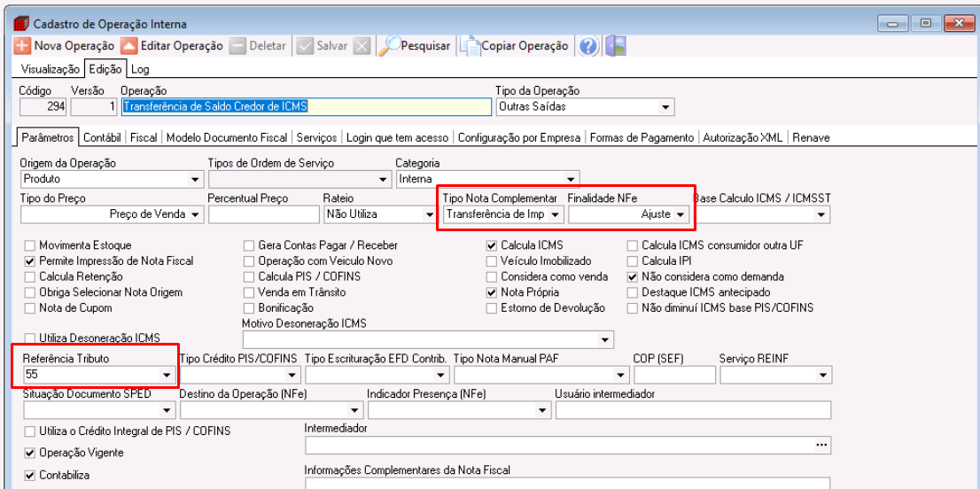Open Tipo da Operação dropdown
This screenshot has width=980, height=489.
click(665, 107)
